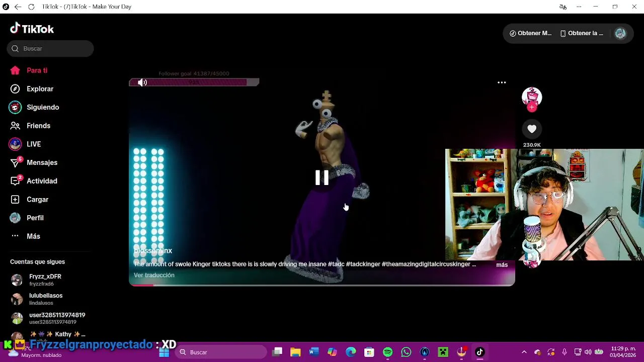Screen dimensions: 644x362
Task: Reload the TikTok page
Action: point(31,7)
